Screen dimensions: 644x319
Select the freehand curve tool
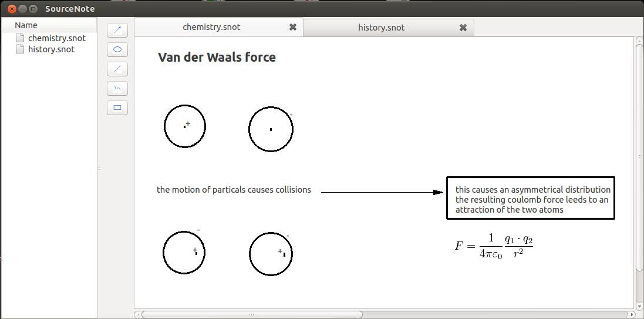pyautogui.click(x=117, y=88)
